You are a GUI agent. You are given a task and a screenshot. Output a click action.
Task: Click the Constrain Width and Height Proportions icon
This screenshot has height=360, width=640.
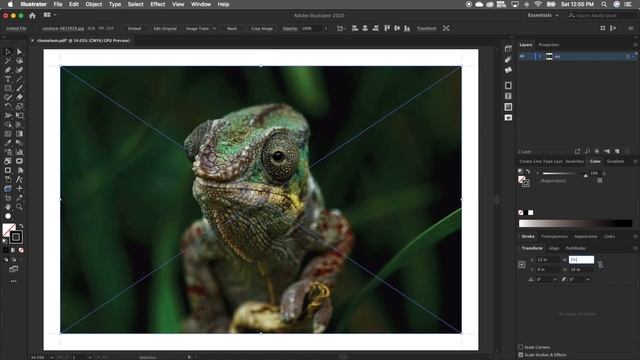pyautogui.click(x=600, y=264)
